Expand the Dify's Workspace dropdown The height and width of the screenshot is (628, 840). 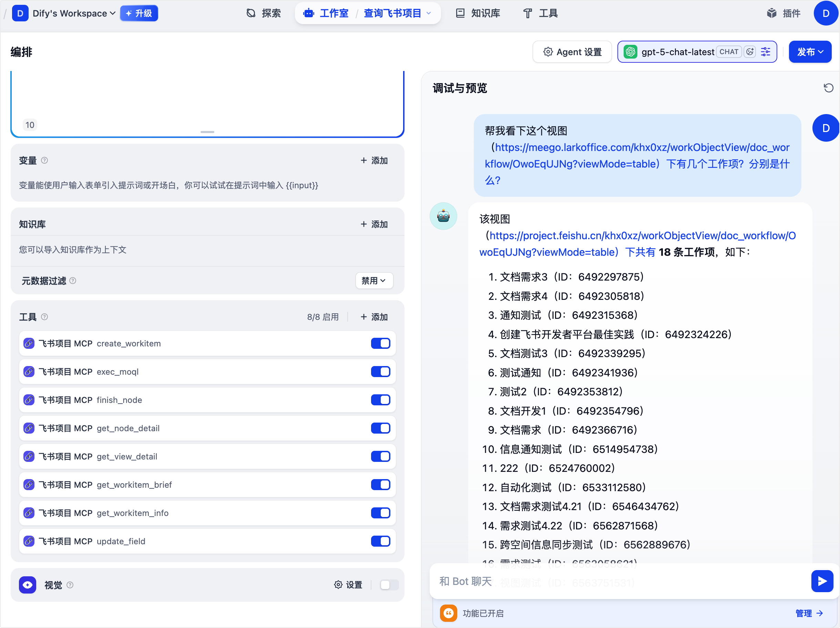point(74,13)
